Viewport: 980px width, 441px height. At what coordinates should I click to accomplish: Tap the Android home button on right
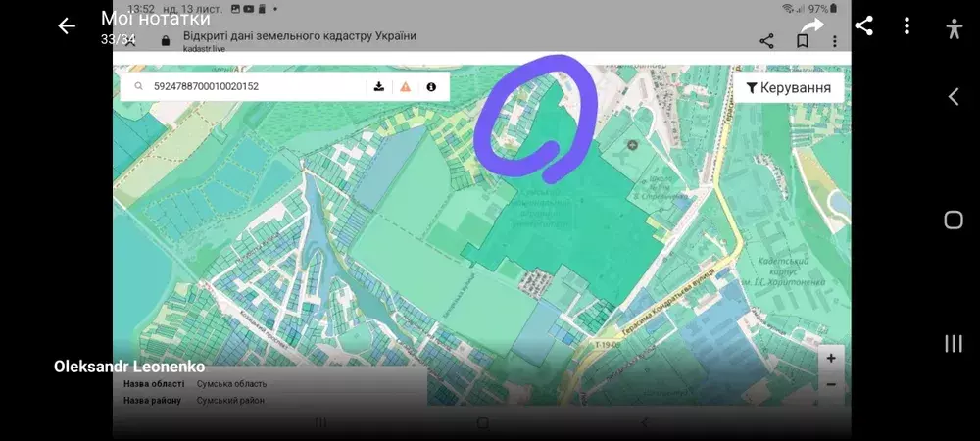pyautogui.click(x=954, y=220)
